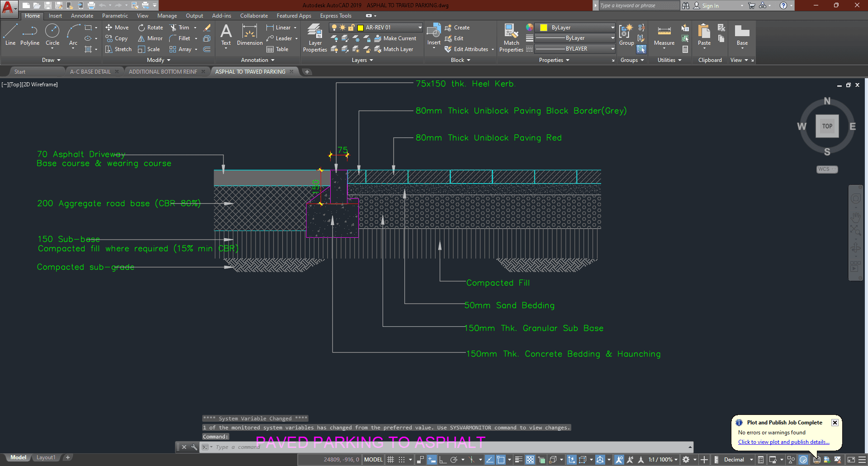This screenshot has height=466, width=868.
Task: Click to view plot and publish details link
Action: (783, 442)
